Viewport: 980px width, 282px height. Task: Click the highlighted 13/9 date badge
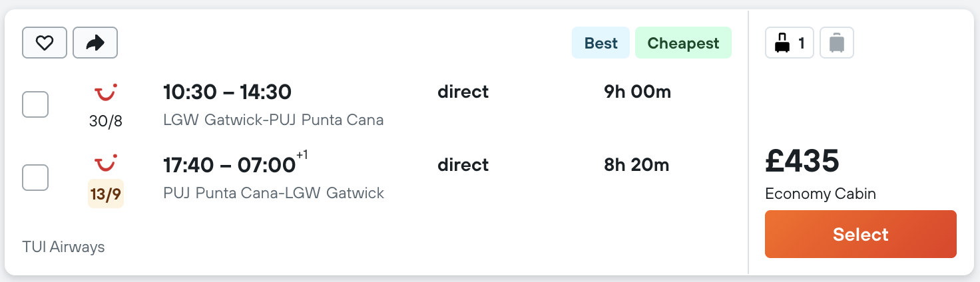click(x=106, y=194)
